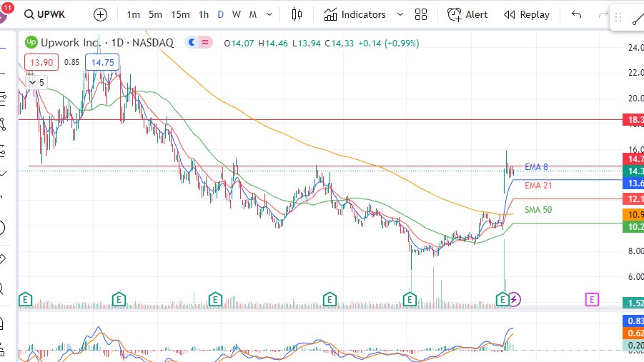Image resolution: width=644 pixels, height=362 pixels.
Task: Click the change value +0.14 (+0.99%)
Action: pyautogui.click(x=389, y=43)
